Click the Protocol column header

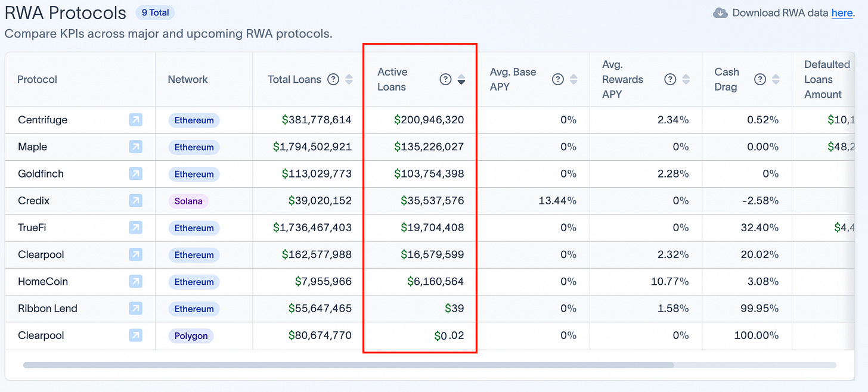37,79
